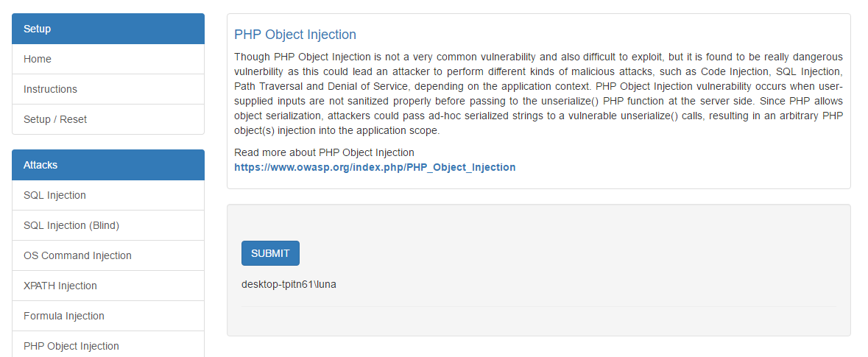This screenshot has height=357, width=868.
Task: Open the Formula Injection attack page
Action: (108, 316)
